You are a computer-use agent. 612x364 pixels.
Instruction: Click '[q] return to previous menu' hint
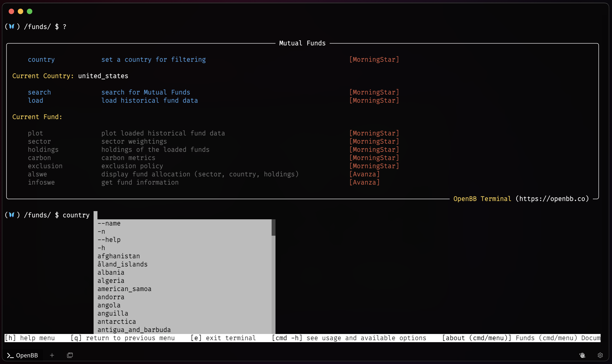pyautogui.click(x=122, y=338)
